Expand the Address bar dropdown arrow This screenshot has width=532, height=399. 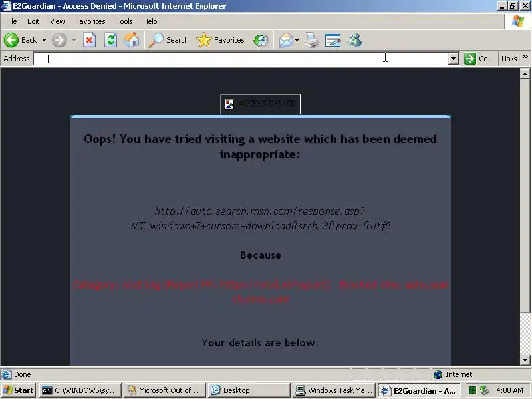(x=454, y=59)
